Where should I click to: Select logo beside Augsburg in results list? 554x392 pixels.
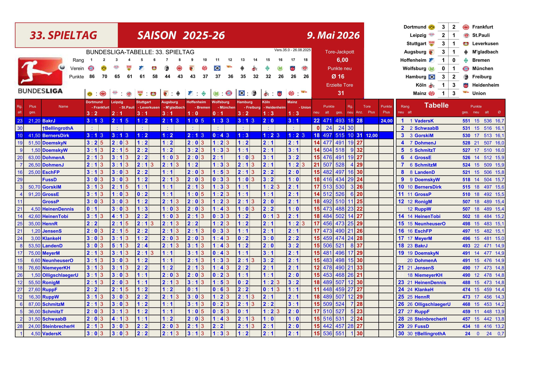(432, 52)
